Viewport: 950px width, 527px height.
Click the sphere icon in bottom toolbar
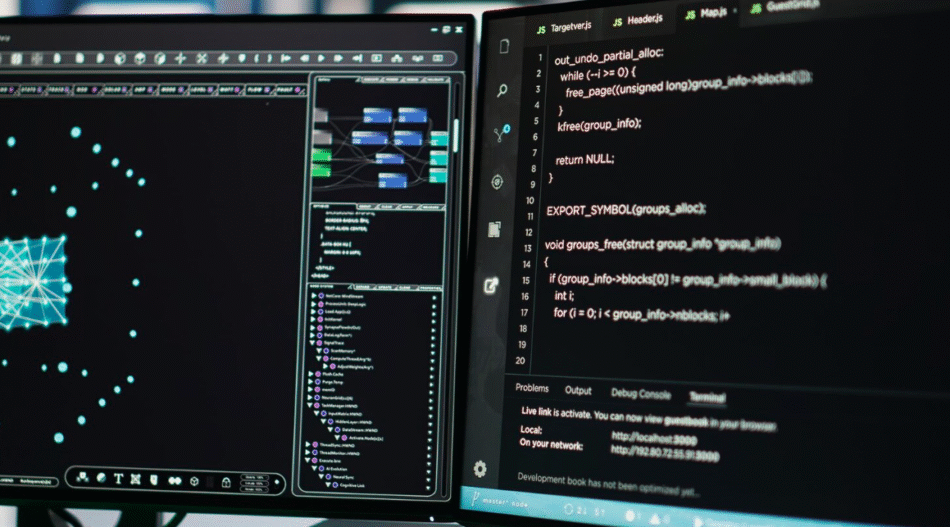point(101,478)
